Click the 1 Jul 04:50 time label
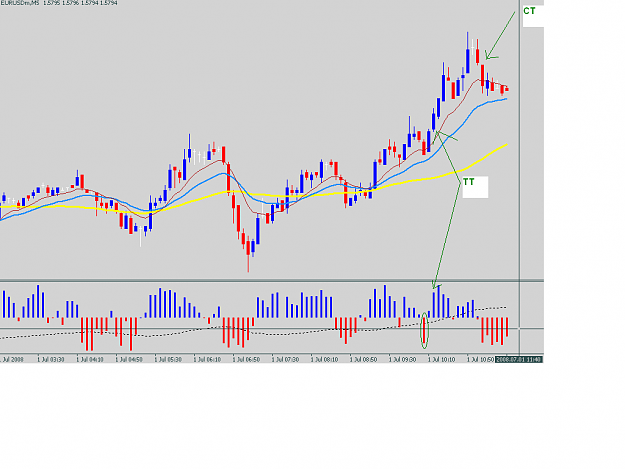 [x=129, y=359]
